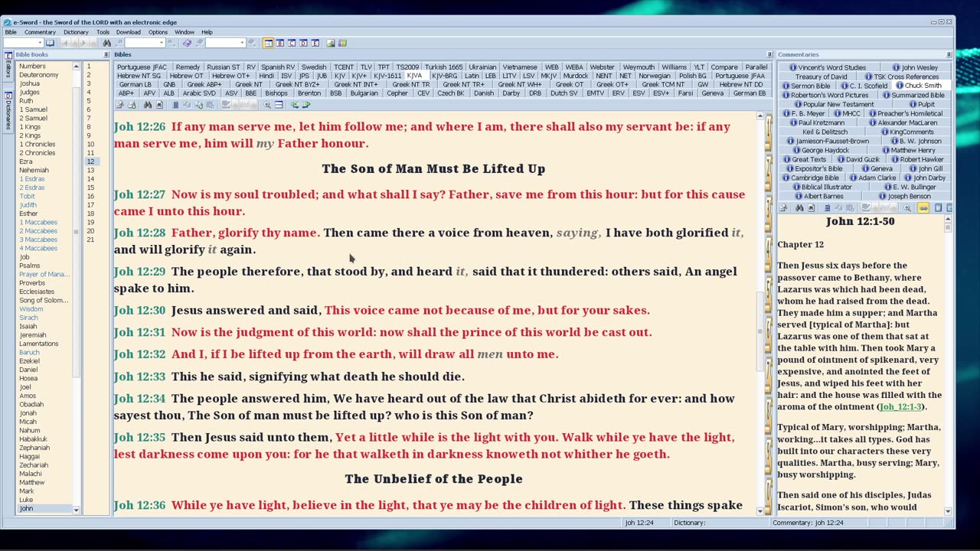Image resolution: width=980 pixels, height=551 pixels.
Task: Click the binoculars icon in Commentaries toolbar
Action: click(x=799, y=207)
